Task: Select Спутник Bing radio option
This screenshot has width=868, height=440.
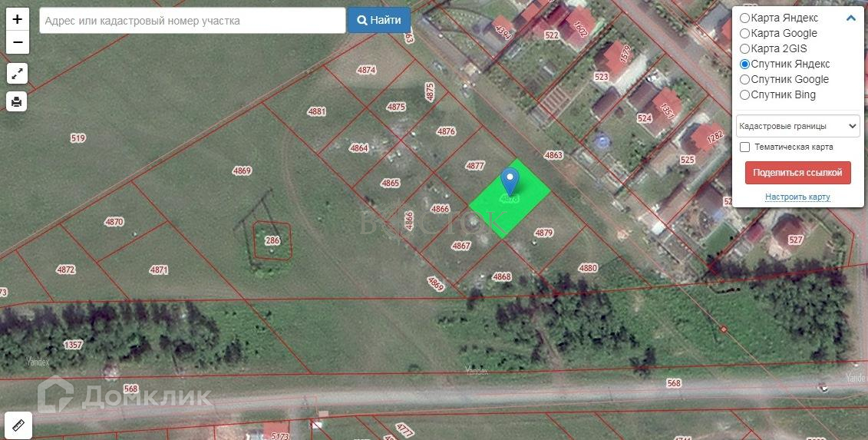Action: [745, 94]
